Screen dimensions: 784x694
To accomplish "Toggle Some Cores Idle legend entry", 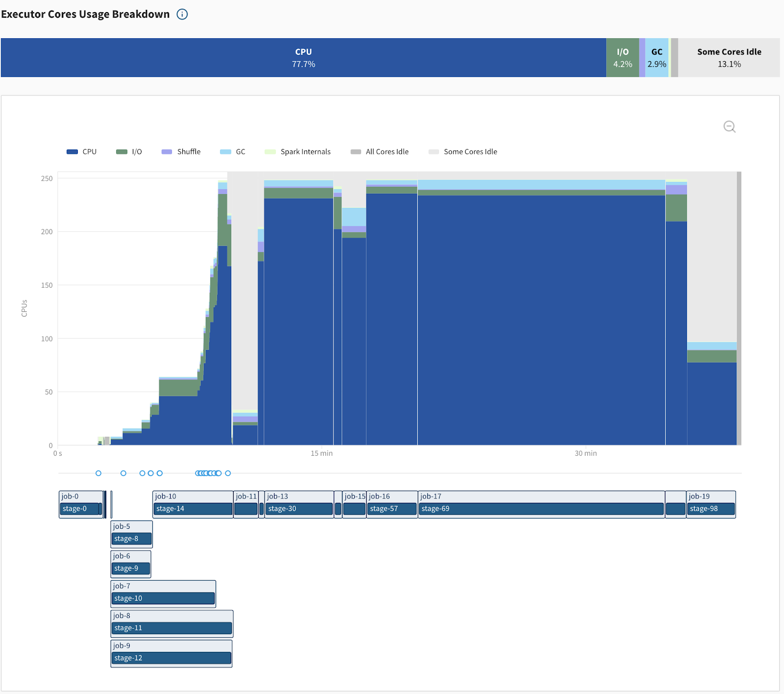I will (463, 152).
